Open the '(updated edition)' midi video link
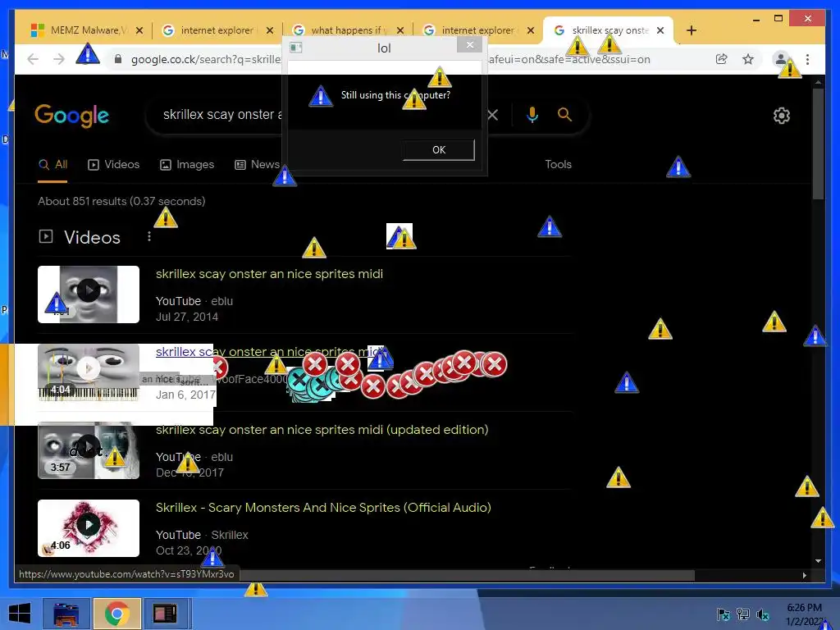 (x=322, y=430)
